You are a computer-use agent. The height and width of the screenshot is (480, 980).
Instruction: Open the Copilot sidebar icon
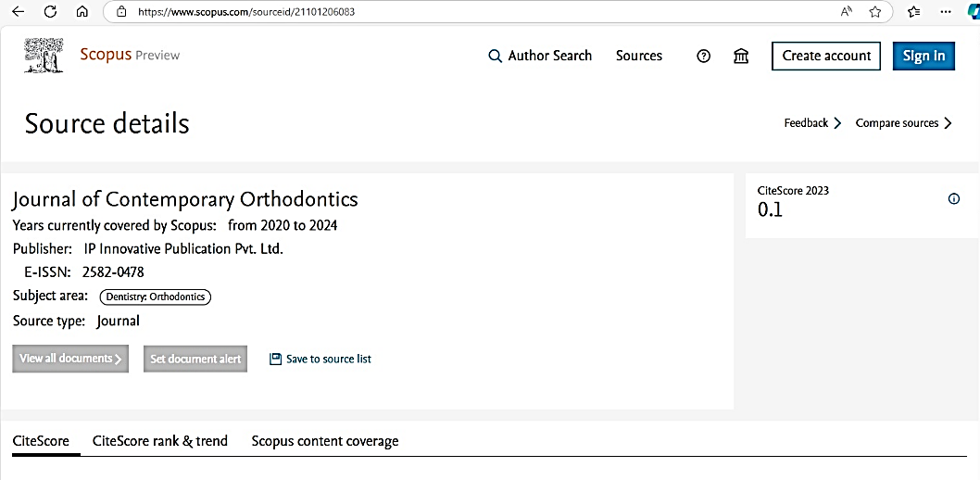[973, 12]
